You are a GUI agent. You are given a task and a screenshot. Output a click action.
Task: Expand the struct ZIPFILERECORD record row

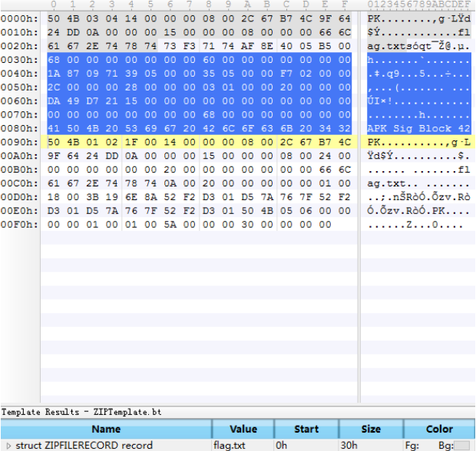click(8, 446)
